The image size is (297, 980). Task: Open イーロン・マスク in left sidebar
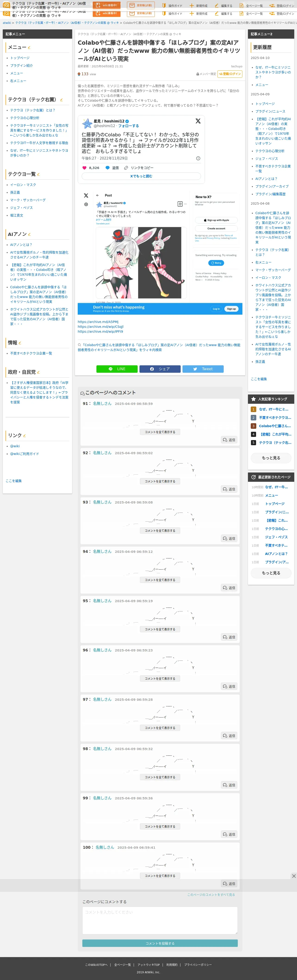click(x=23, y=185)
